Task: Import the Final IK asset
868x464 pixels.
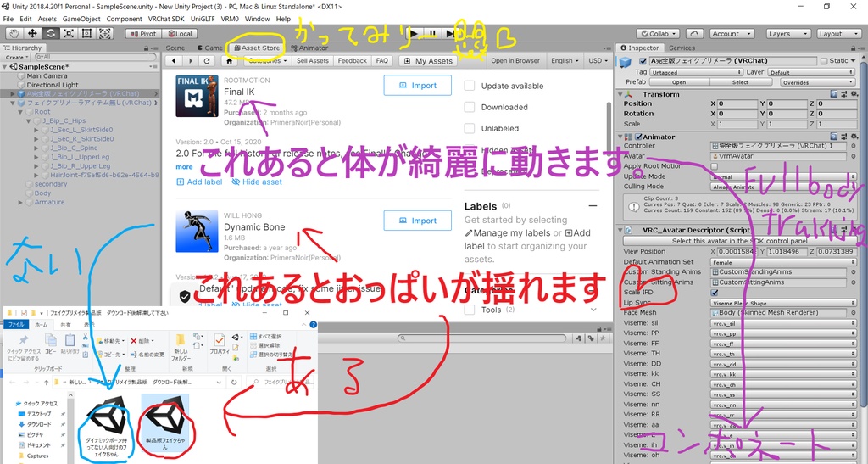Action: point(417,86)
